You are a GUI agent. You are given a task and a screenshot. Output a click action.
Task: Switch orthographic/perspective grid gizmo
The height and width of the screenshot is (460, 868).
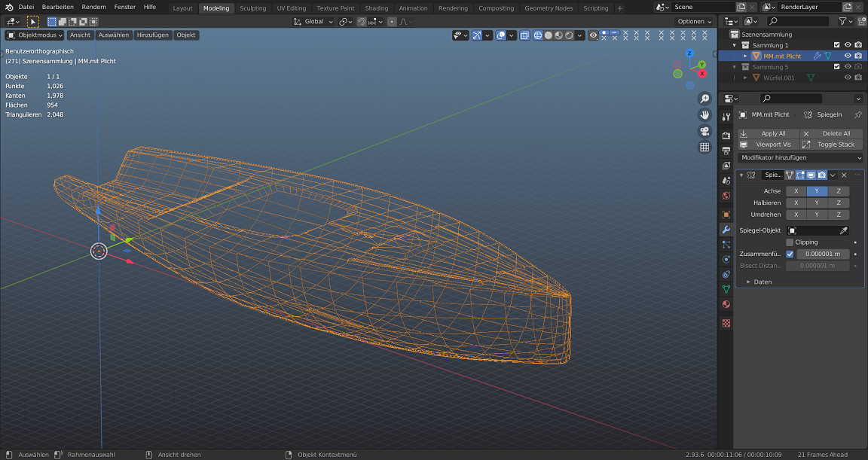pyautogui.click(x=704, y=148)
